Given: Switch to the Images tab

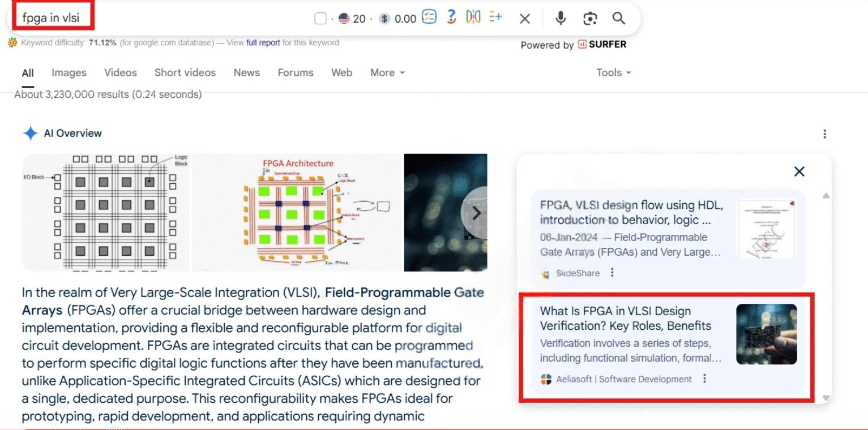Looking at the screenshot, I should (69, 72).
